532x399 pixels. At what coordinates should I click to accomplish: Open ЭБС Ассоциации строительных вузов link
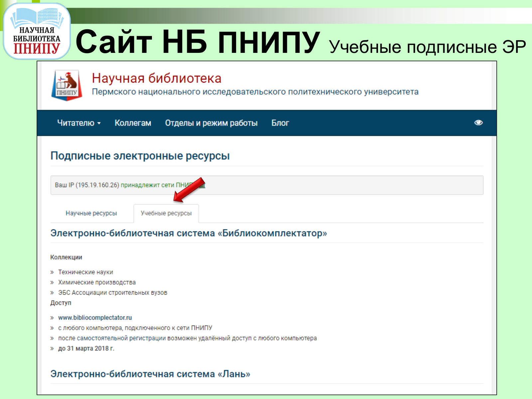tap(112, 293)
